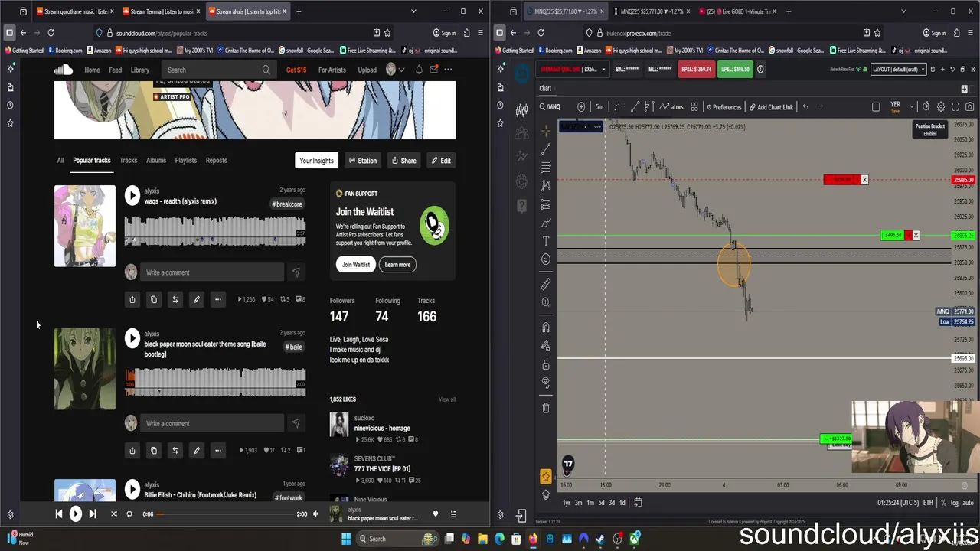Toggle mute on the player volume icon
This screenshot has height=551, width=980.
coord(315,514)
